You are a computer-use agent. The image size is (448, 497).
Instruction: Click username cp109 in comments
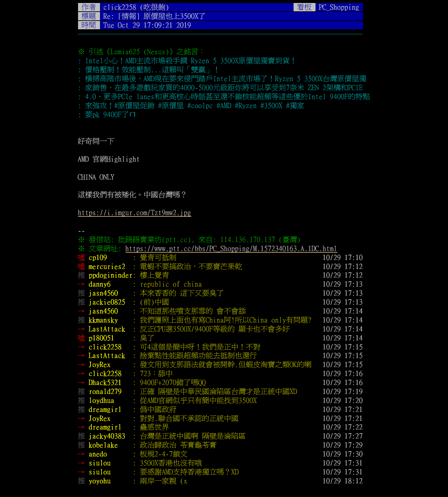click(98, 258)
